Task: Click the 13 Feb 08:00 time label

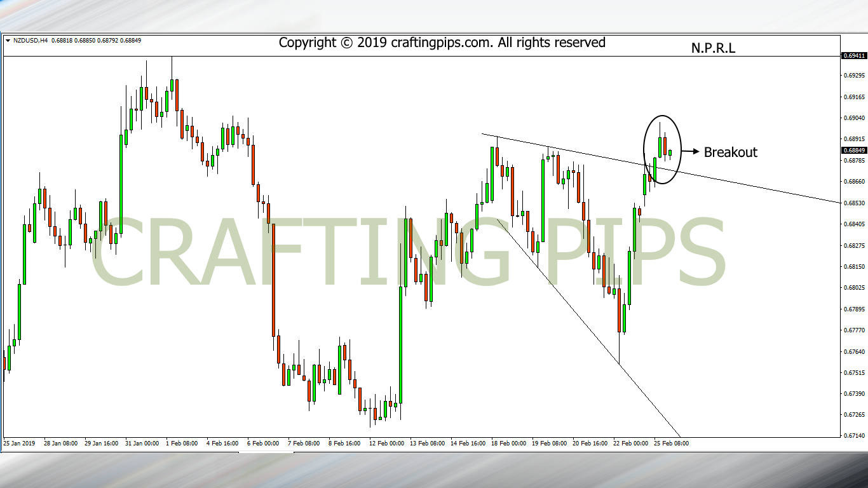Action: coord(427,443)
